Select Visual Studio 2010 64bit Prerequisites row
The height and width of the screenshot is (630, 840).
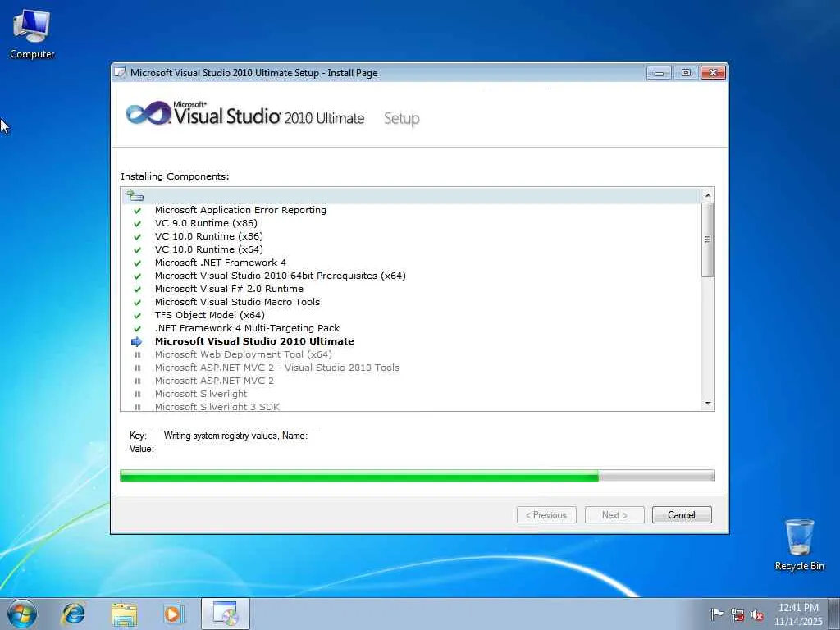[x=411, y=276]
